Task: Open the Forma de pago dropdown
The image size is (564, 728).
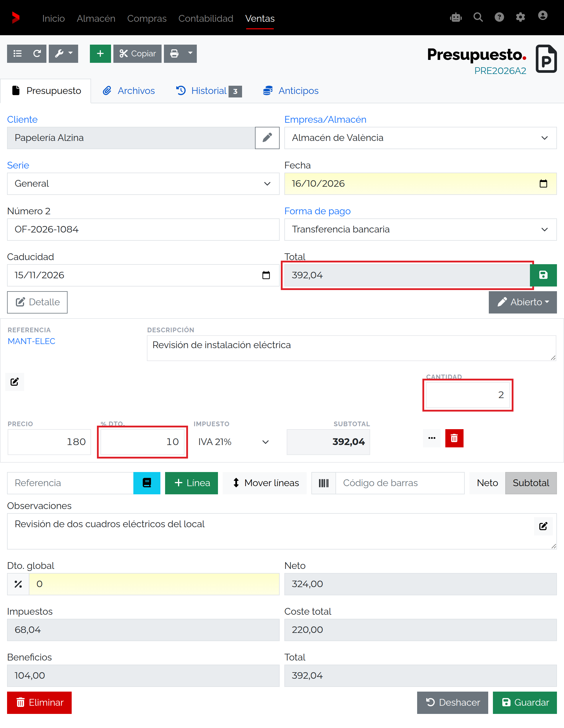Action: (420, 229)
